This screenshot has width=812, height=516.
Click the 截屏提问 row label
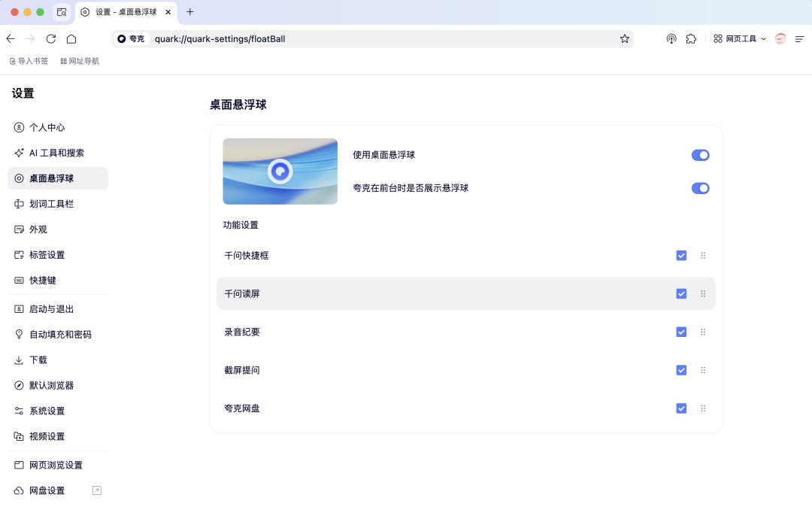point(242,370)
